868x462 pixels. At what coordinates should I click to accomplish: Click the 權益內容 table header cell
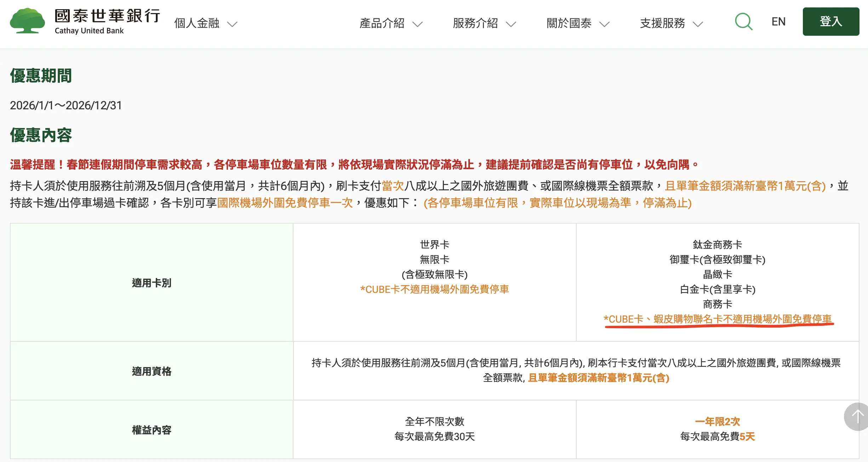[x=152, y=430]
